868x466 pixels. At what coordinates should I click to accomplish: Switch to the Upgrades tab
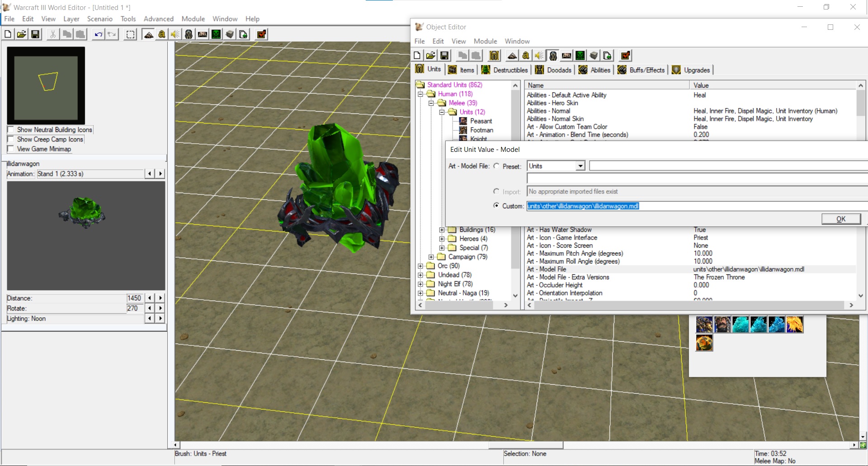point(691,70)
